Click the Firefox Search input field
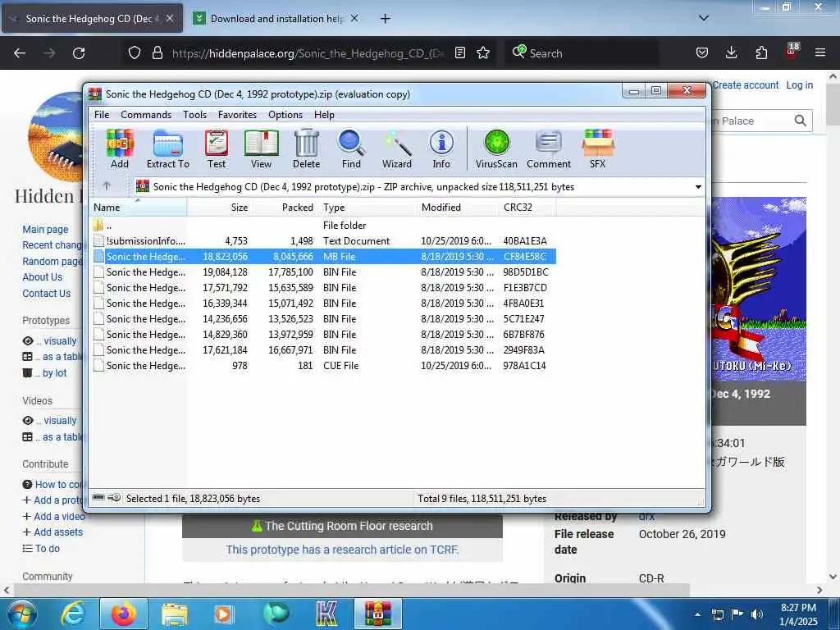 (x=582, y=53)
